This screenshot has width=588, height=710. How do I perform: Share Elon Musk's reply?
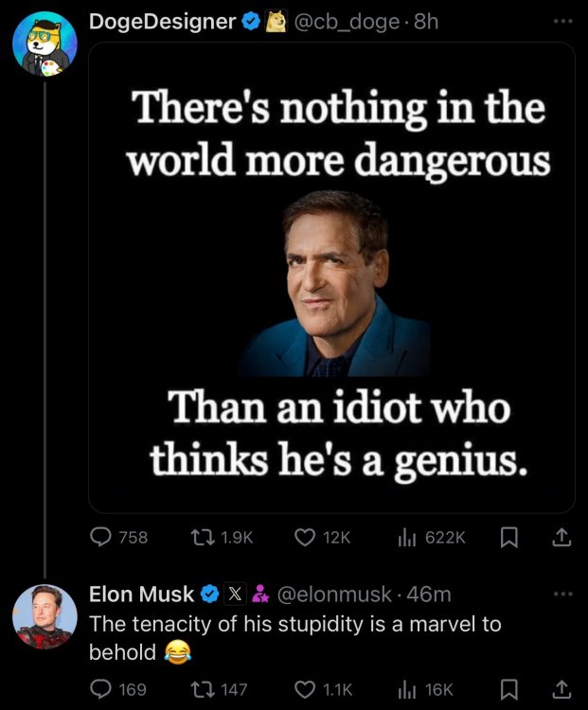coord(561,689)
